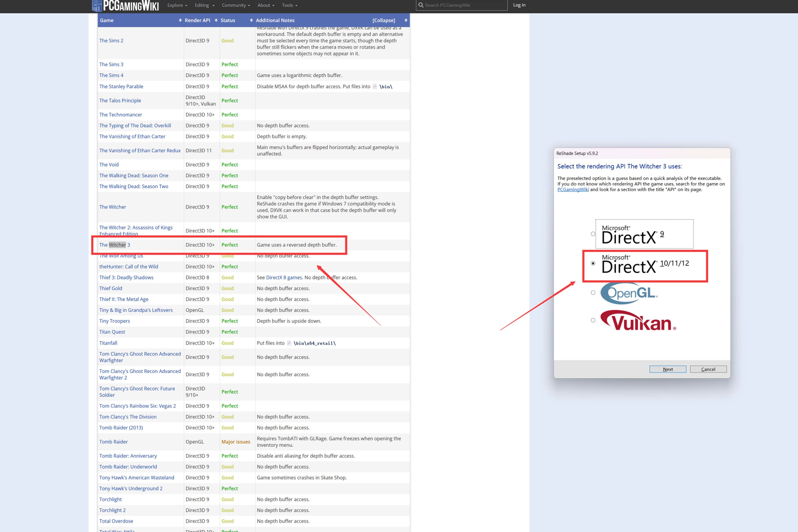Screen dimensions: 798x532
Task: Open The Witcher 3 wiki link
Action: (114, 245)
